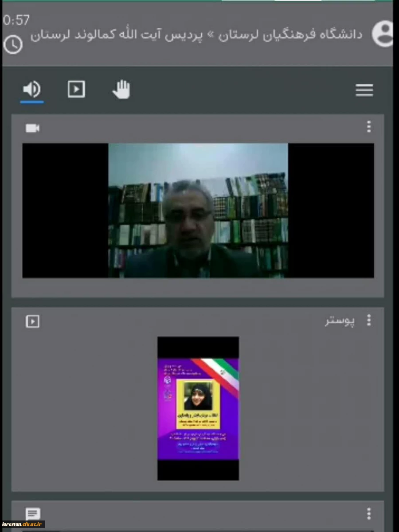Viewport: 399px width, 532px height.
Task: Mute the meeting speaker audio
Action: tap(31, 90)
